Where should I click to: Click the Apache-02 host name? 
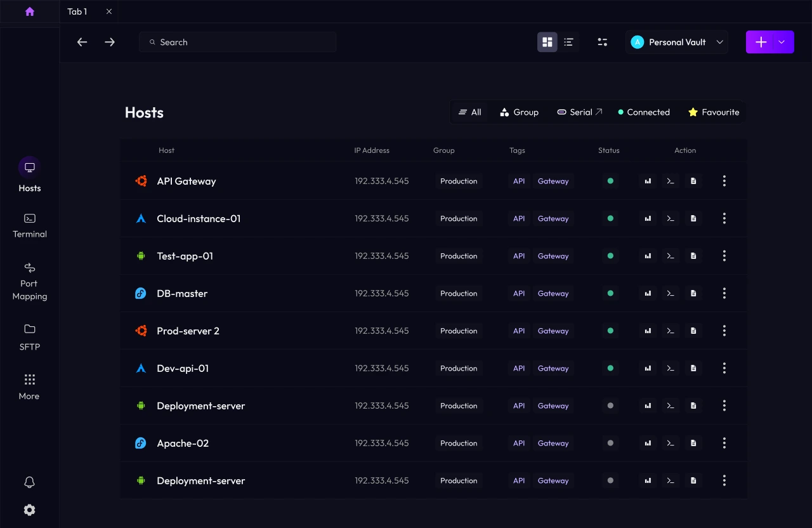[x=183, y=443]
